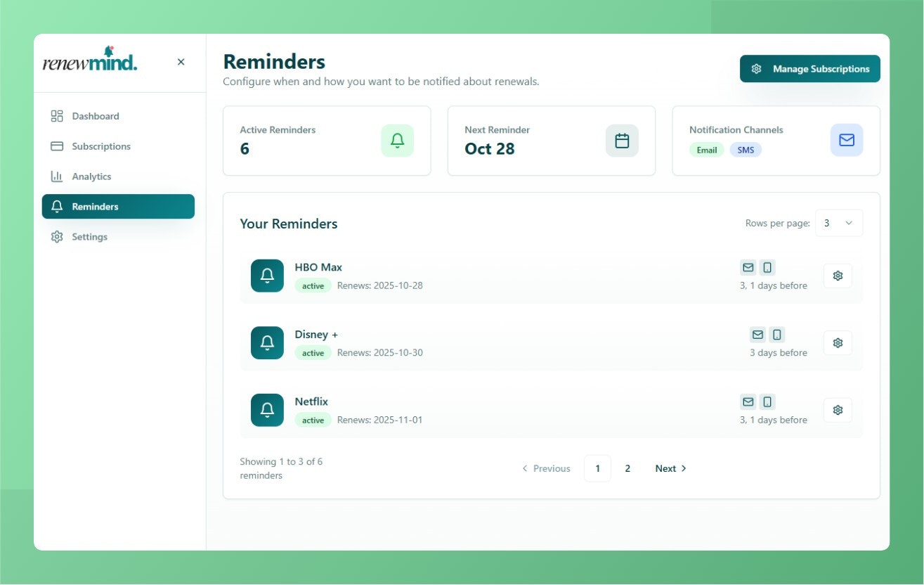Click the renewmind logo
The width and height of the screenshot is (924, 585).
(x=90, y=60)
